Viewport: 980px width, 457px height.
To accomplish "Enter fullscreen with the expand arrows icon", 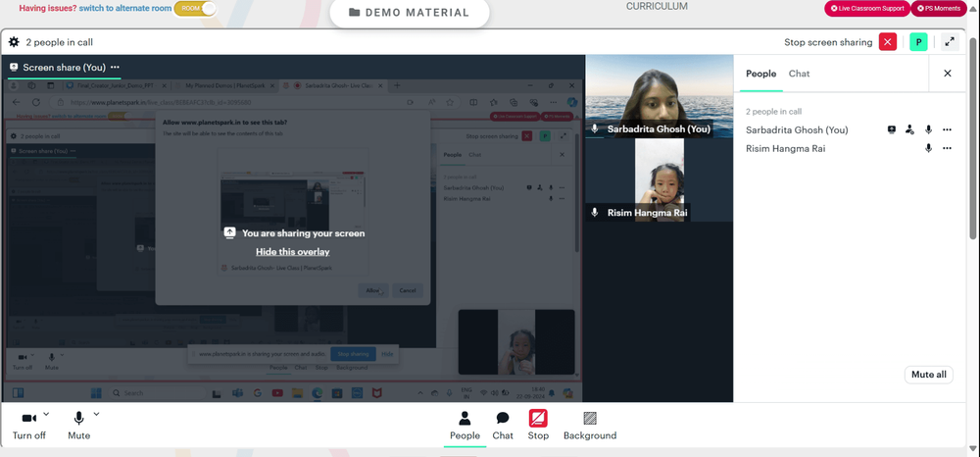I will coord(950,42).
